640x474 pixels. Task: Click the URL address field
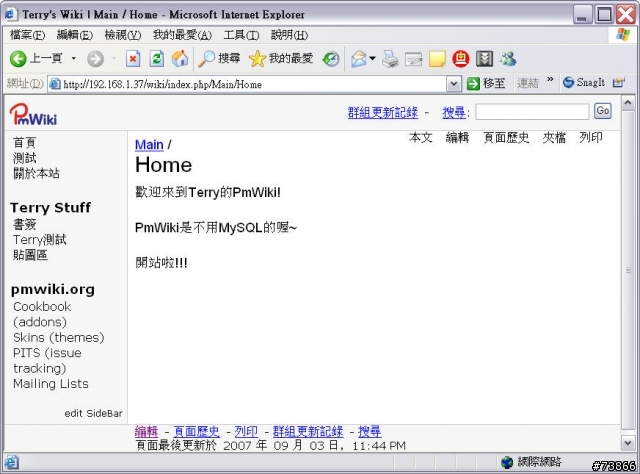(x=247, y=84)
